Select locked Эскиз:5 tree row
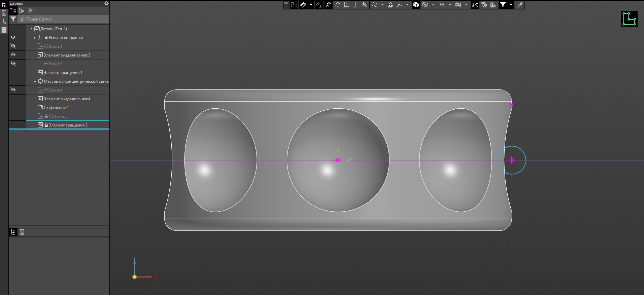 68,116
